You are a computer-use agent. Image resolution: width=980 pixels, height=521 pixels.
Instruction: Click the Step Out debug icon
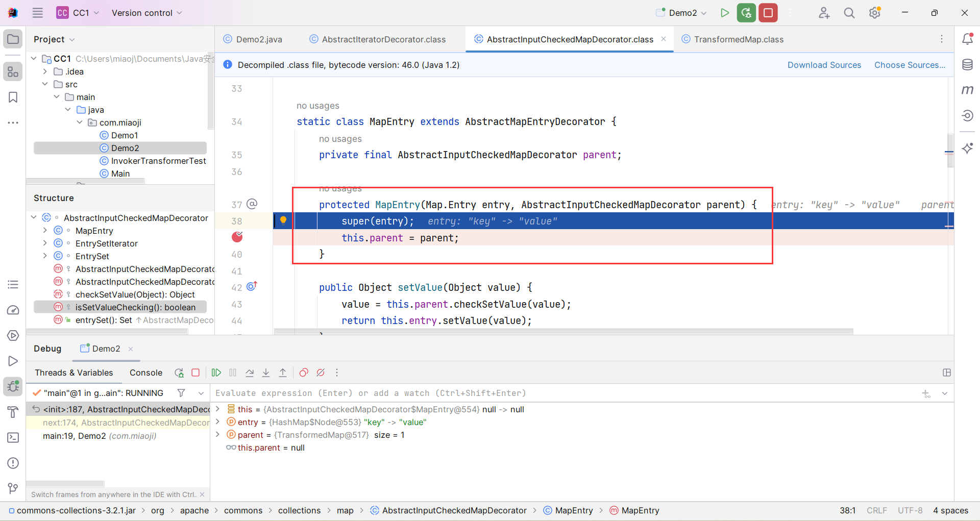(x=283, y=373)
